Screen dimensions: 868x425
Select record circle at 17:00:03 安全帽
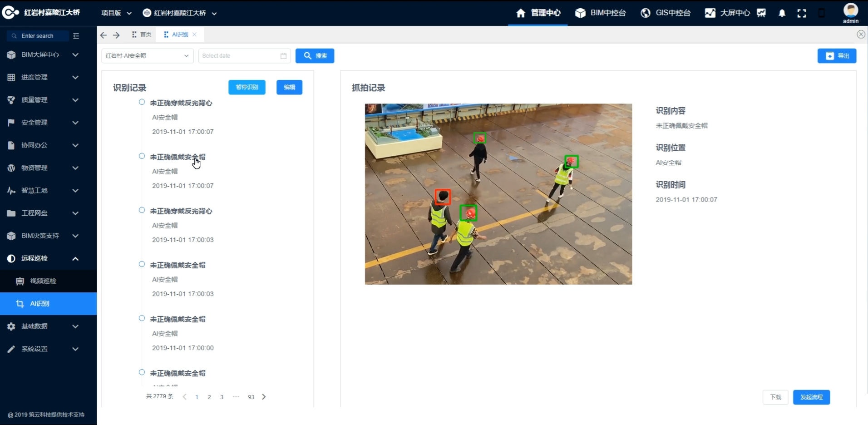click(142, 264)
